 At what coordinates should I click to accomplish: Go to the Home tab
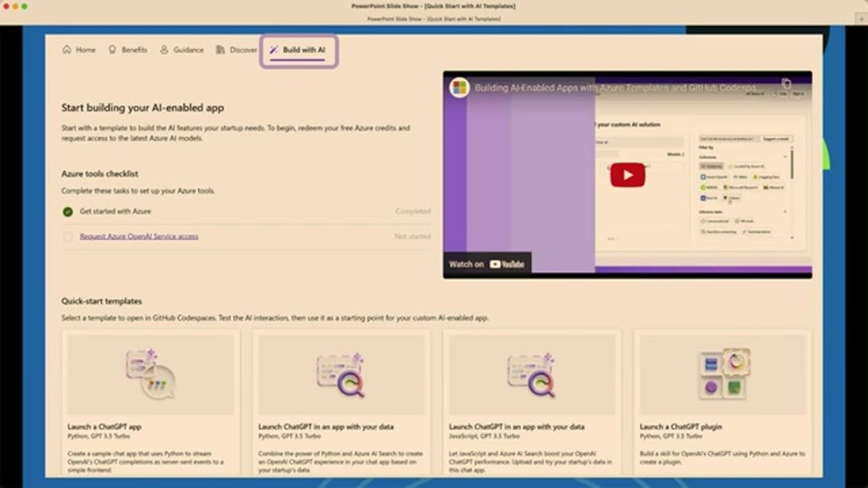coord(79,50)
